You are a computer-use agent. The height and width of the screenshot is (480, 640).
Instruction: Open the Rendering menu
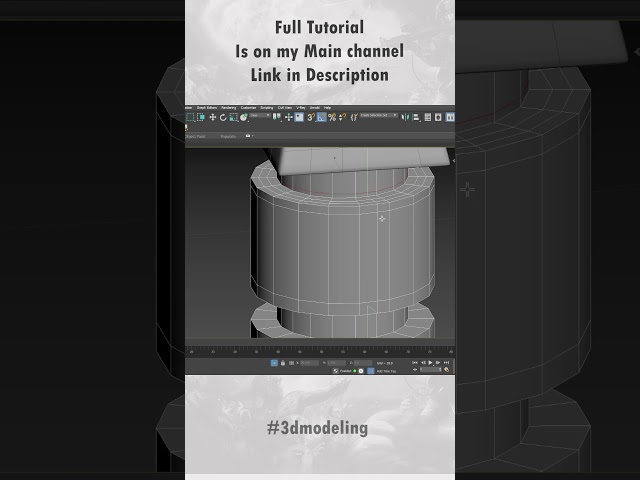[229, 108]
